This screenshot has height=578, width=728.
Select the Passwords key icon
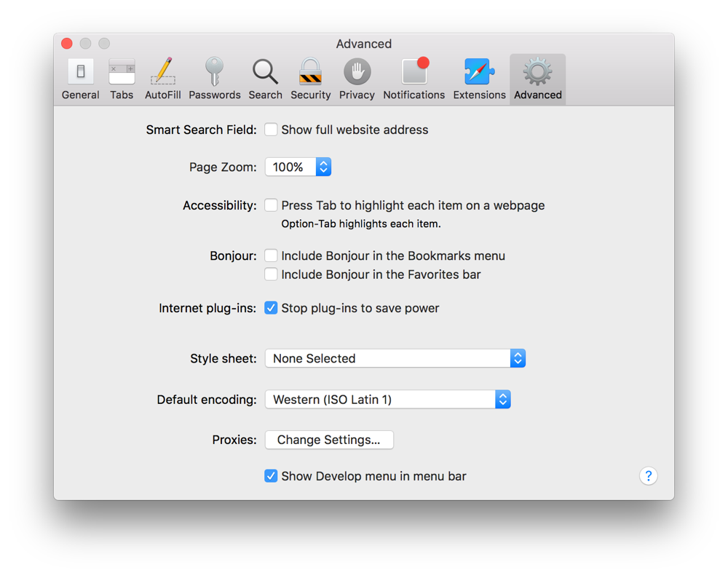(214, 79)
